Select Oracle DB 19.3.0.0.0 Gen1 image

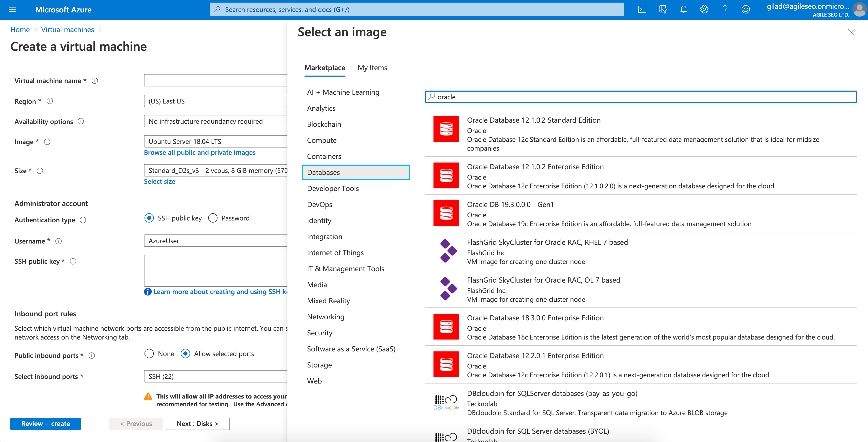[x=510, y=205]
